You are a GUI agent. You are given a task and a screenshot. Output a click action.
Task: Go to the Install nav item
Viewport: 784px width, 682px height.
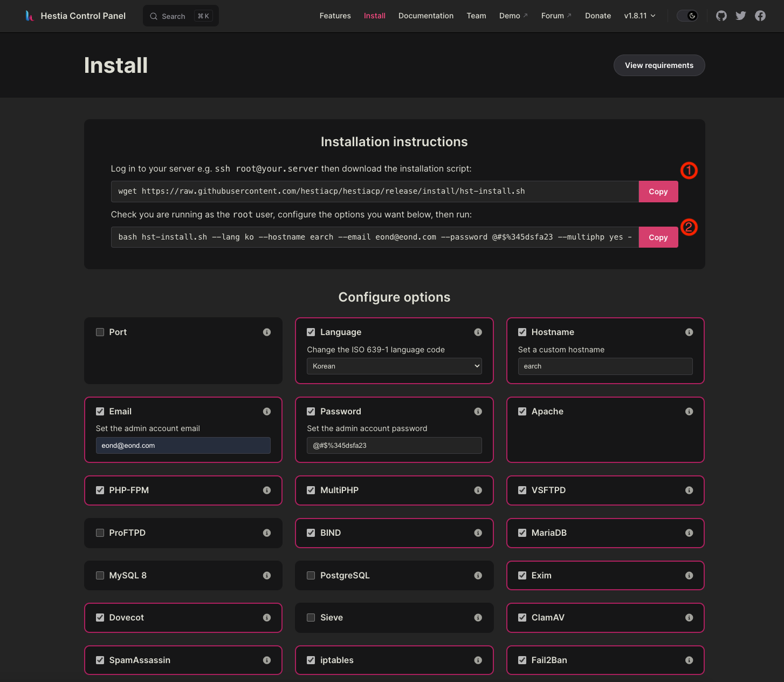click(x=375, y=16)
